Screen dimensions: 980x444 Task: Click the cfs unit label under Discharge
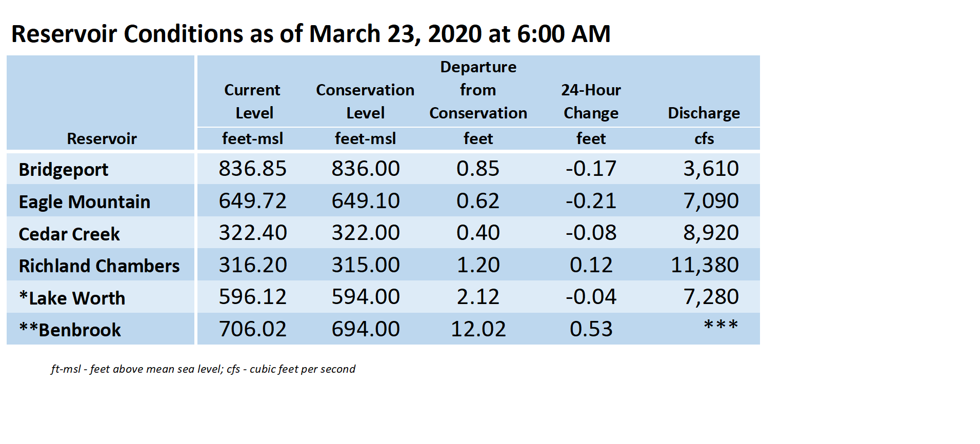point(704,138)
